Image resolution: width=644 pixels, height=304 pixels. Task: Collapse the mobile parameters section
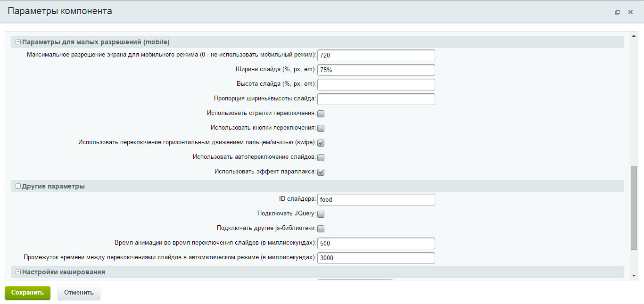click(x=18, y=42)
